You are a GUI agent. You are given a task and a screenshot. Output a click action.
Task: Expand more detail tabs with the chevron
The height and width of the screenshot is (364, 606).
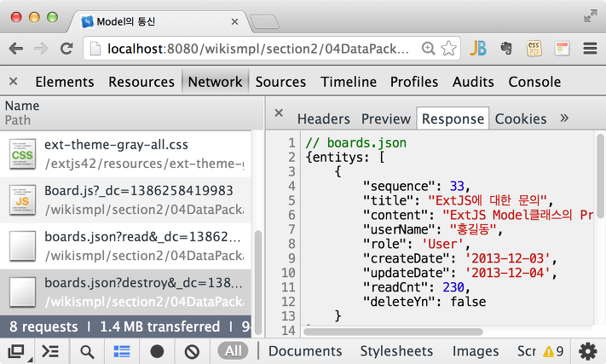pos(564,118)
